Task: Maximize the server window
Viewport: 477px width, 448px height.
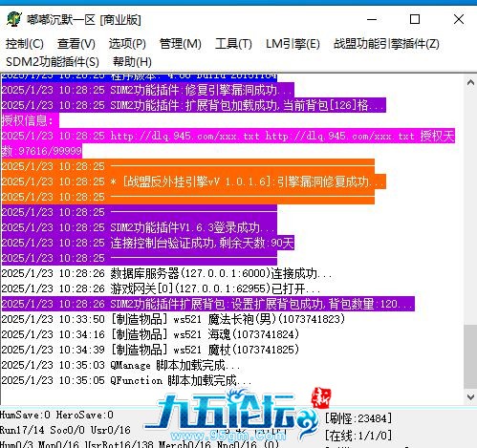Action: coord(415,19)
